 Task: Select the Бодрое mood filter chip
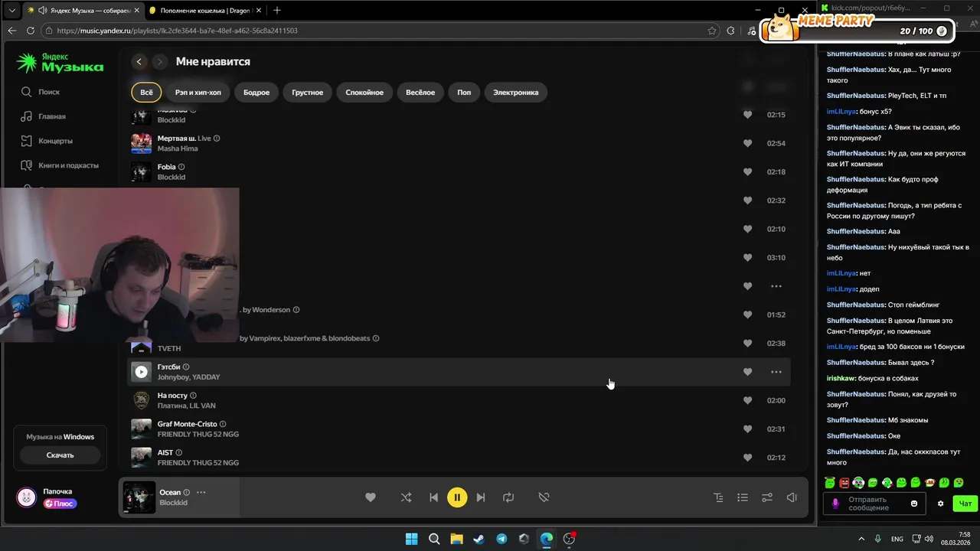pyautogui.click(x=256, y=93)
